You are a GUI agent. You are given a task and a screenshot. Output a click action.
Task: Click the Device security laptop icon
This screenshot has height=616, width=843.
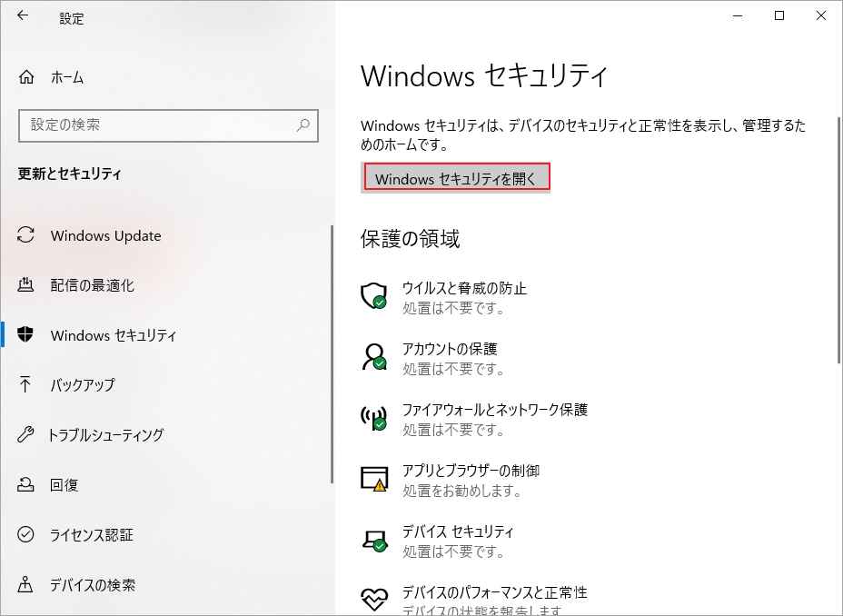(x=374, y=540)
